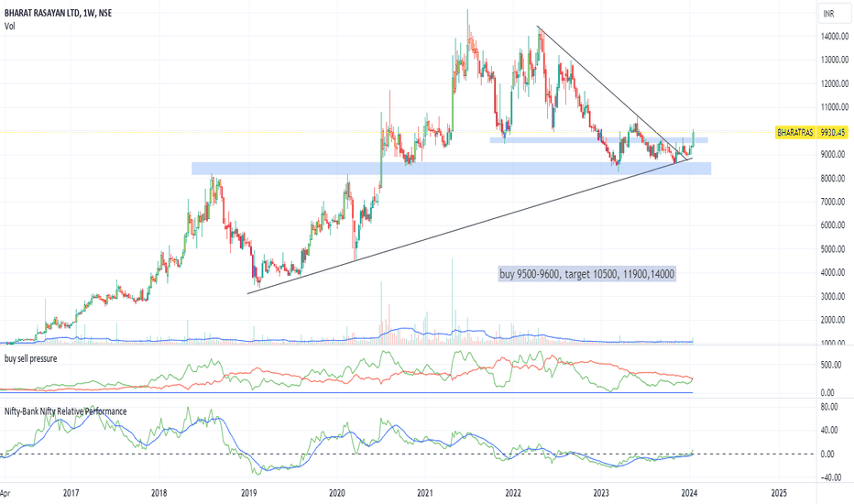Click the Nifty-Bank Nifty Relative Performance title

point(65,411)
